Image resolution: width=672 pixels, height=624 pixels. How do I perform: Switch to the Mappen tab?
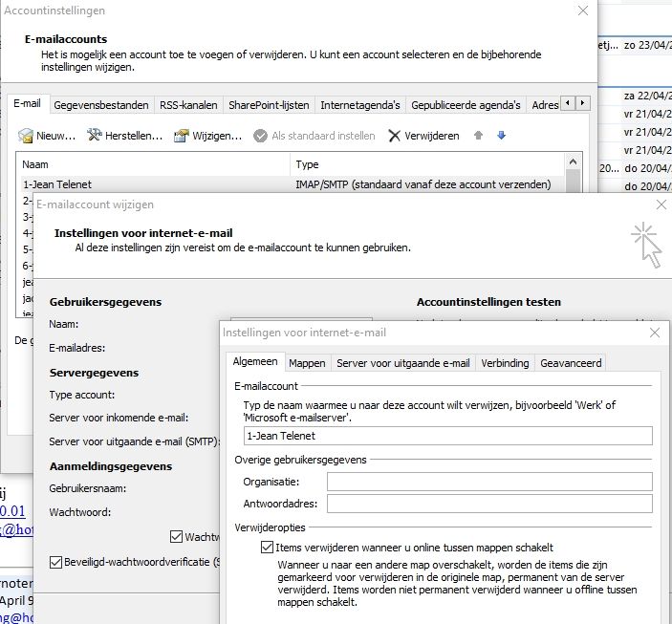pyautogui.click(x=307, y=363)
